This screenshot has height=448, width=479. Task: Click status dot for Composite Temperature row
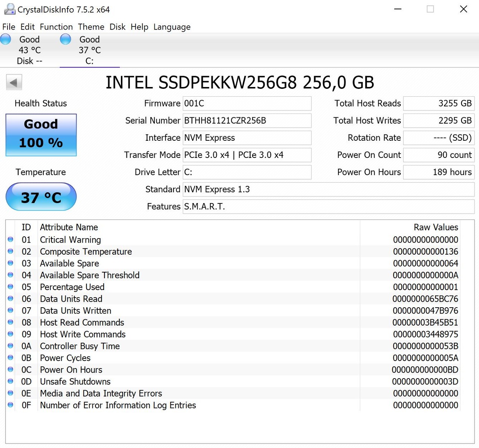(x=10, y=251)
